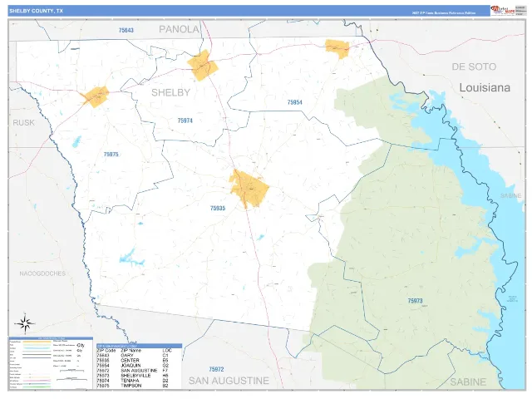532x399 pixels.
Task: Click the SHELBY county name label
Action: [x=170, y=92]
